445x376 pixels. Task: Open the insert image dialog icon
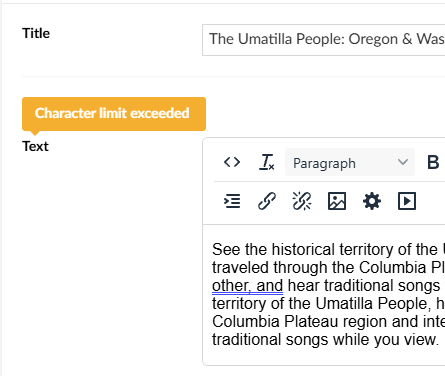(x=337, y=201)
